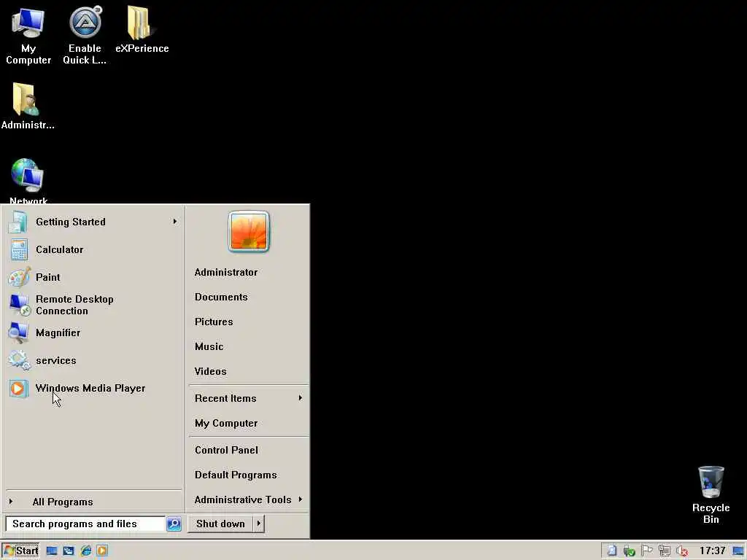Click the Switch windows quick launch icon
Viewport: 747px width, 560px height.
coord(69,551)
